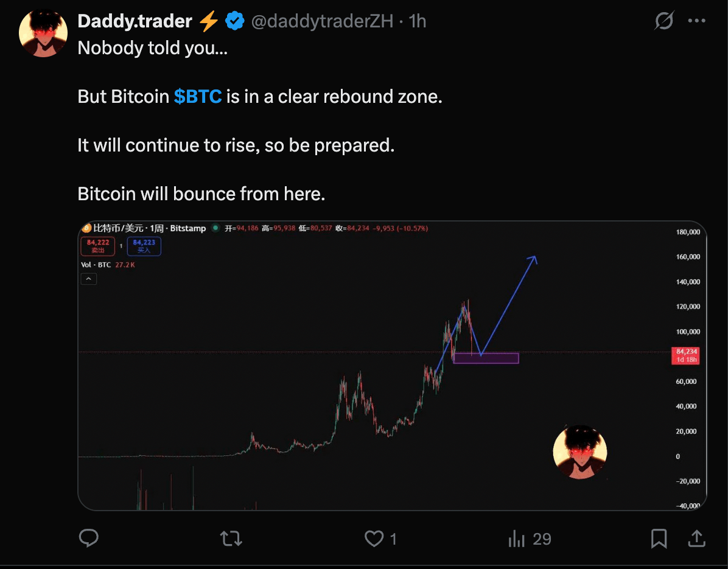Toggle the bookmark for this post
Image resolution: width=728 pixels, height=569 pixels.
coord(659,538)
